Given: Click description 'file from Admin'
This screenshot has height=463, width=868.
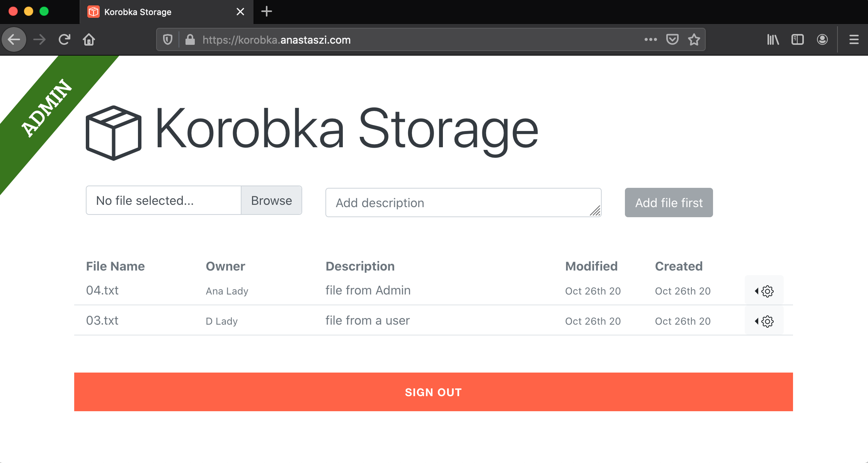Looking at the screenshot, I should pyautogui.click(x=368, y=290).
